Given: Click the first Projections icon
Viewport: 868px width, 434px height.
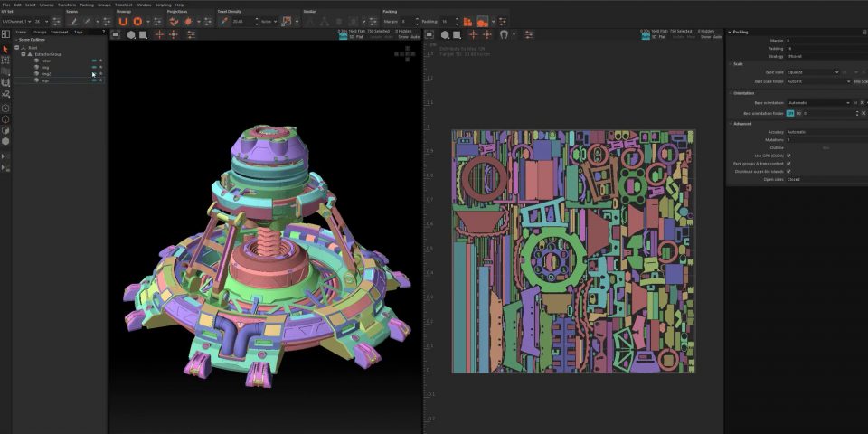Looking at the screenshot, I should (x=173, y=21).
